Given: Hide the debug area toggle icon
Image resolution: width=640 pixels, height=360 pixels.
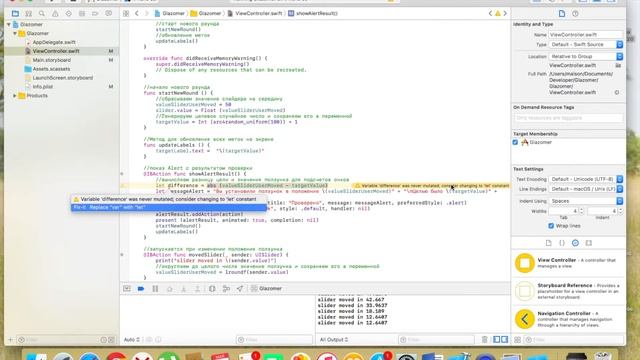Looking at the screenshot, I should (127, 289).
